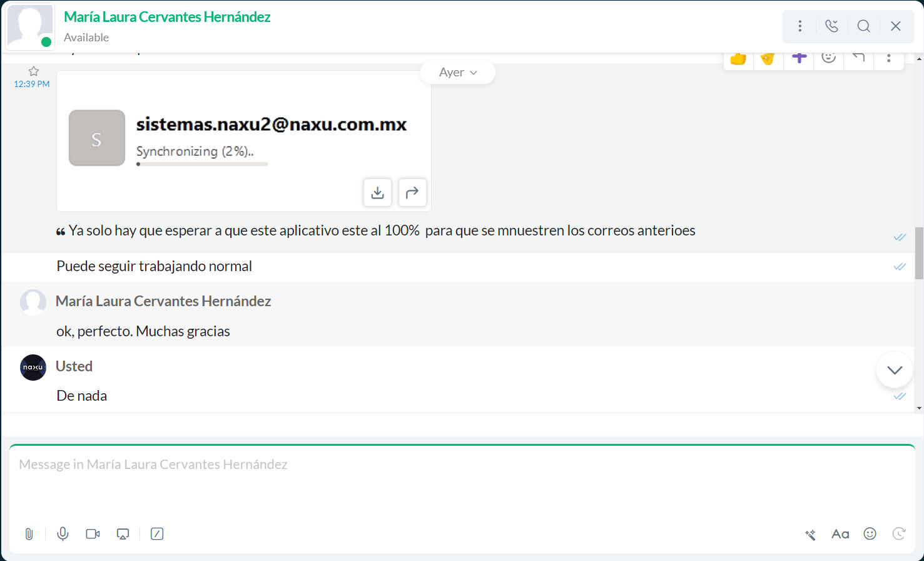
Task: Open the call options phone dropdown
Action: click(x=831, y=26)
